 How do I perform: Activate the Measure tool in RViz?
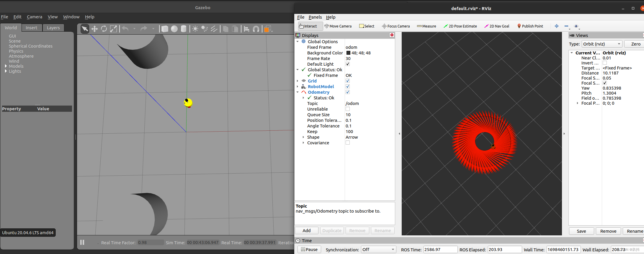426,26
